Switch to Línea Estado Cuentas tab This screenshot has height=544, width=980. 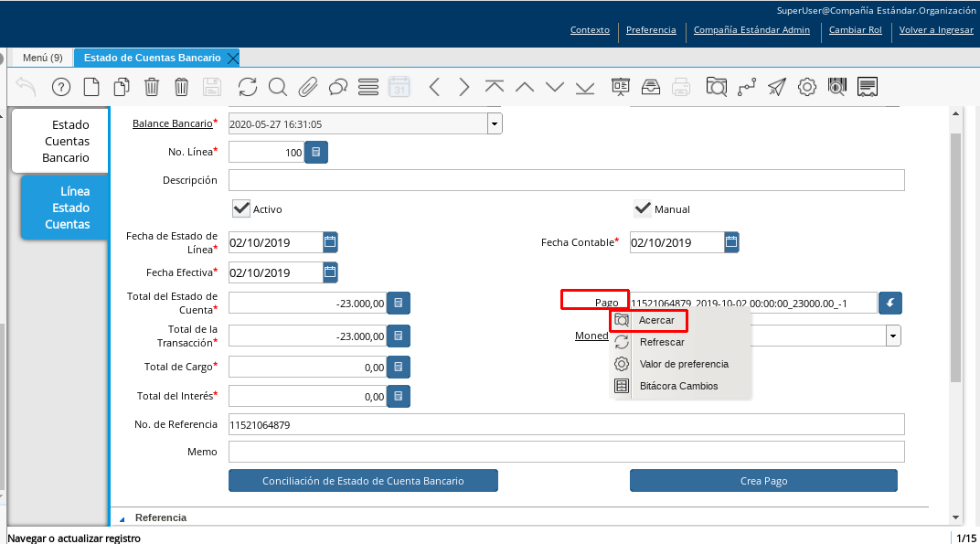[68, 208]
